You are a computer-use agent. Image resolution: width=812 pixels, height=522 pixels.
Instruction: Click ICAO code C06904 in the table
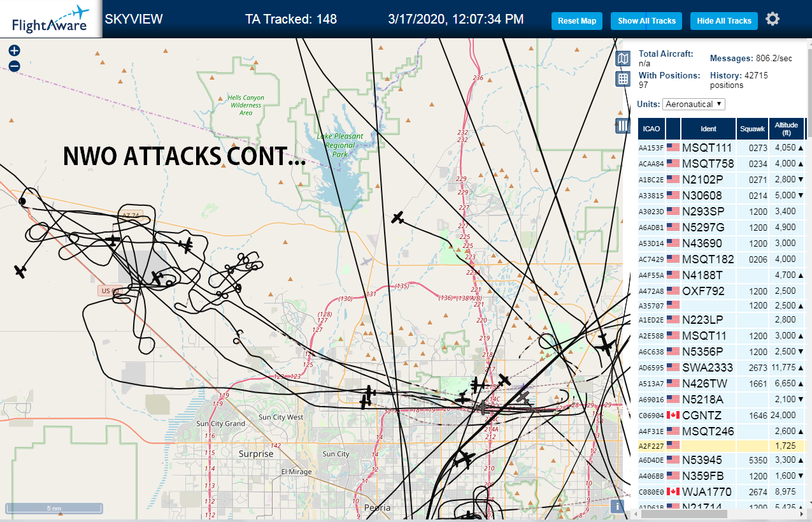[650, 416]
